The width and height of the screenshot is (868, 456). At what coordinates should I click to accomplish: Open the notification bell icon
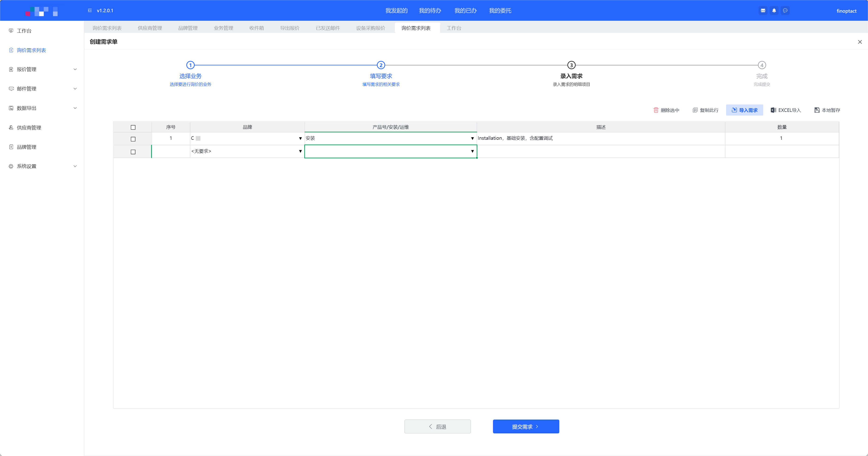(x=774, y=10)
